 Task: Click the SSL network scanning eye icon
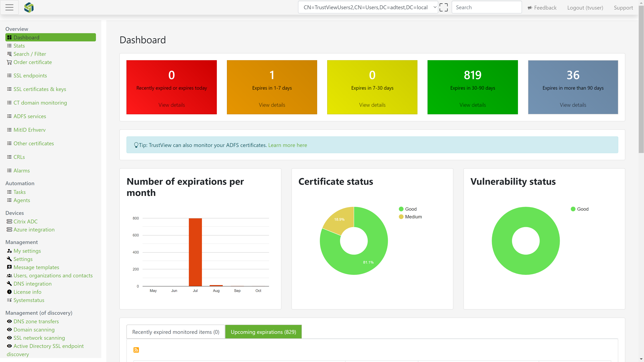tap(10, 338)
